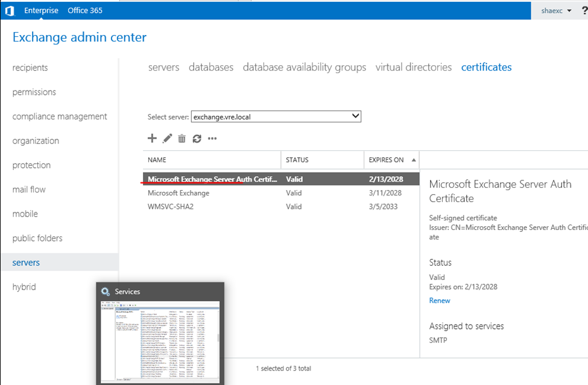Open the Select server dropdown

[276, 116]
